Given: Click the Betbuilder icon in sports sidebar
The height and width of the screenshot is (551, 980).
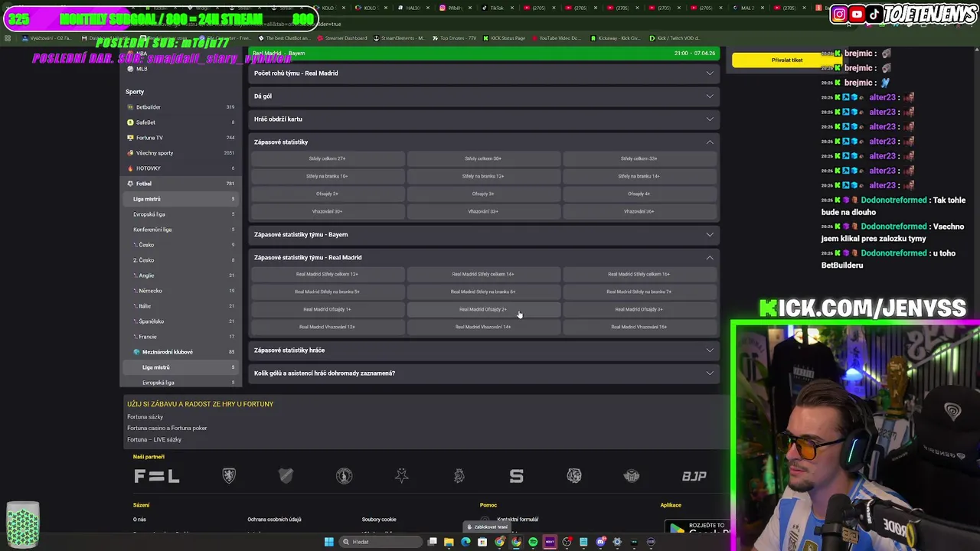Looking at the screenshot, I should pos(130,107).
